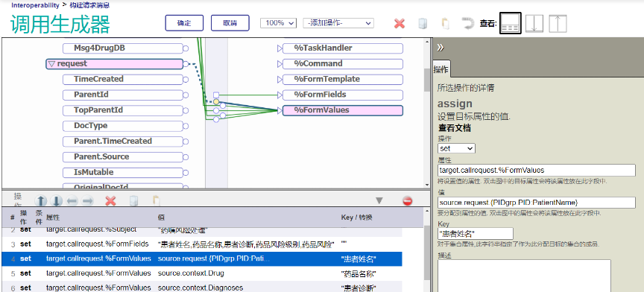This screenshot has height=292, width=644.
Task: Open the 100% zoom dropdown
Action: tap(279, 23)
